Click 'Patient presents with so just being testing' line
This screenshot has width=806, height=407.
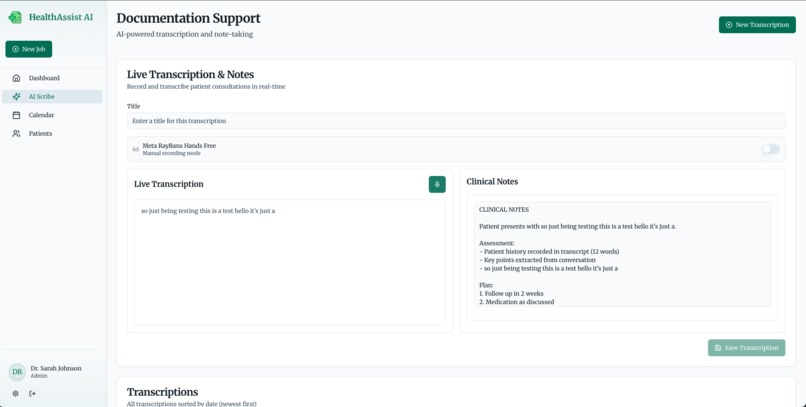[x=577, y=227]
